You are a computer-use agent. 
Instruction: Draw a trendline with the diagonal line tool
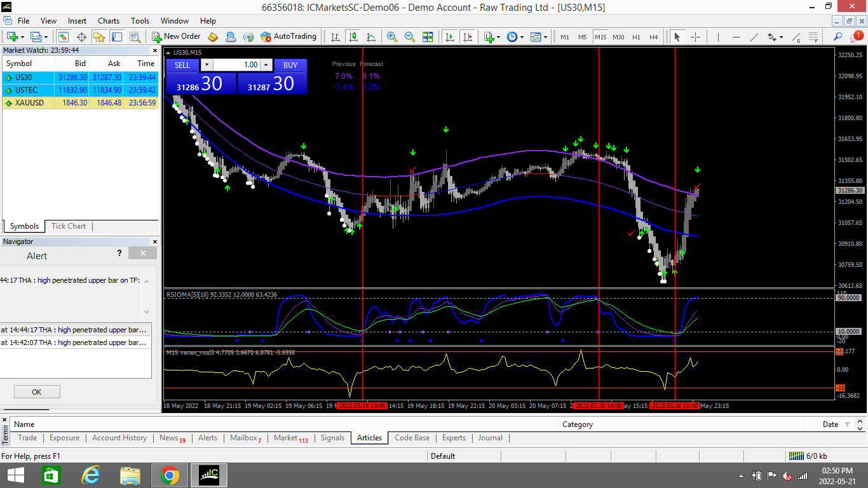coord(754,37)
